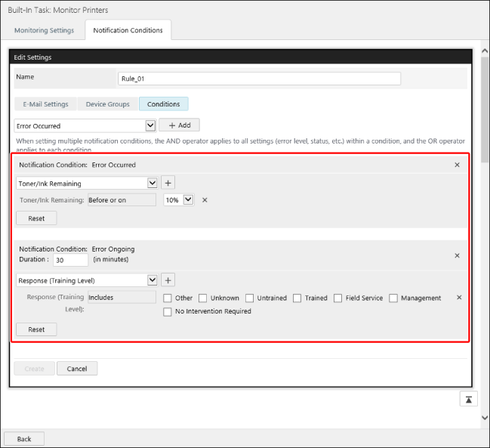
Task: Delete the Response (Training Level) filter row
Action: point(459,298)
